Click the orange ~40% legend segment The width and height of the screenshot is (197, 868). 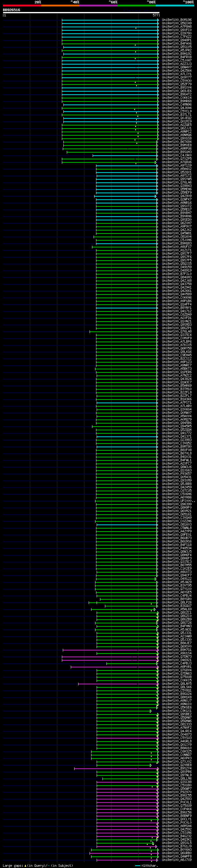(x=60, y=6)
